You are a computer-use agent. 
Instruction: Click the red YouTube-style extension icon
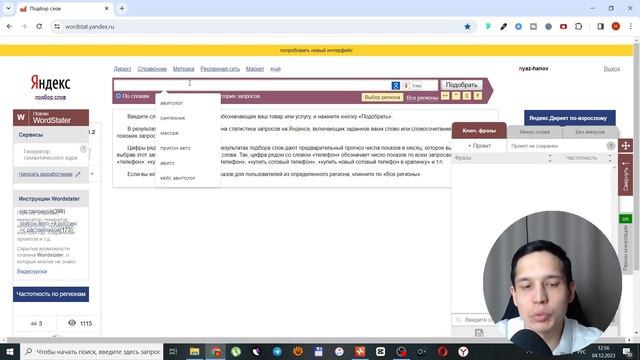pos(563,27)
